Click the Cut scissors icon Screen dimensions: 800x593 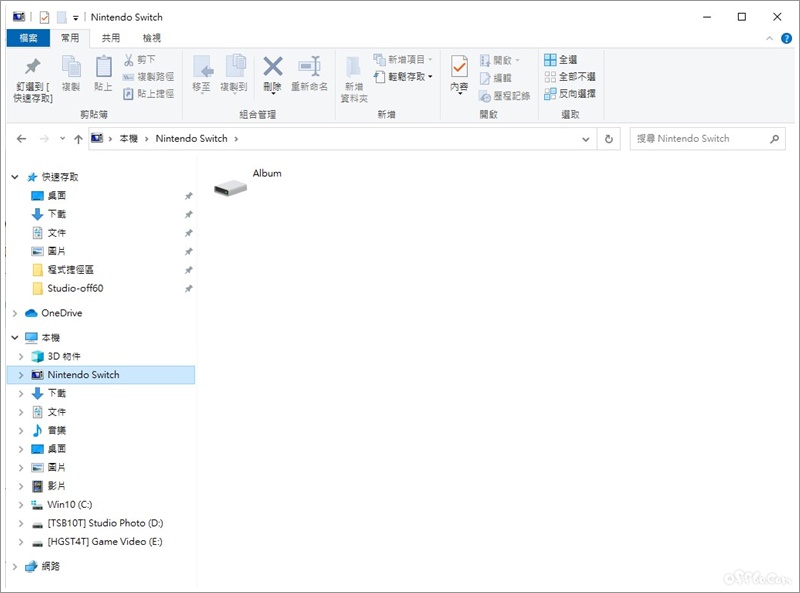click(129, 60)
